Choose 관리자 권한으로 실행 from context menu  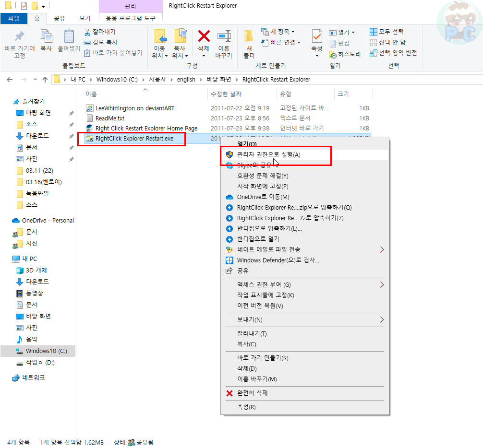pyautogui.click(x=305, y=155)
